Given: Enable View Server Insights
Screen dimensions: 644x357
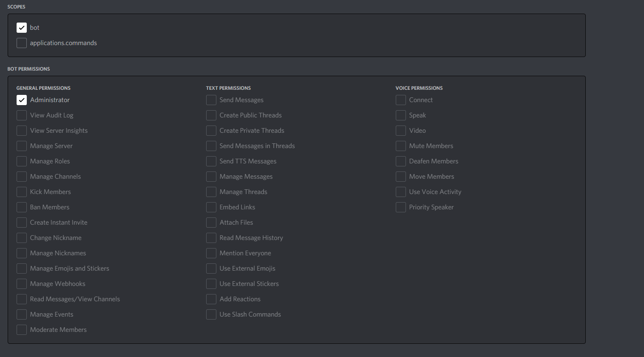Looking at the screenshot, I should click(22, 130).
